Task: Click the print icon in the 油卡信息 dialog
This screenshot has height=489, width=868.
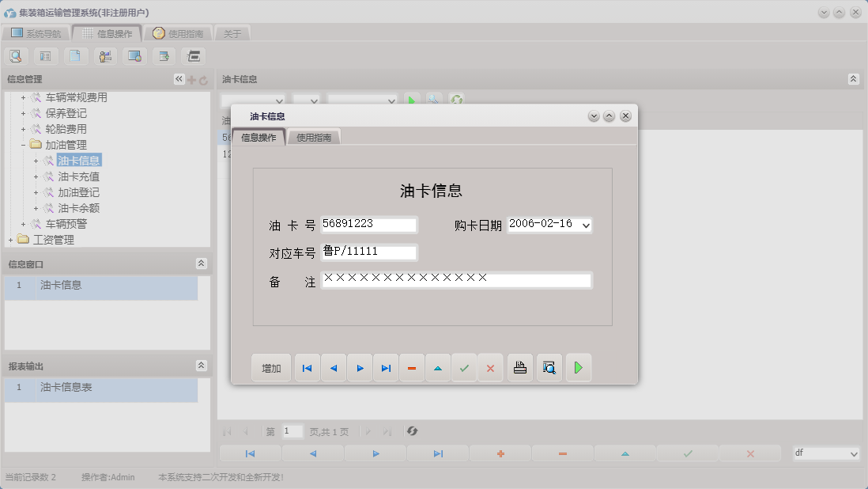Action: coord(519,367)
